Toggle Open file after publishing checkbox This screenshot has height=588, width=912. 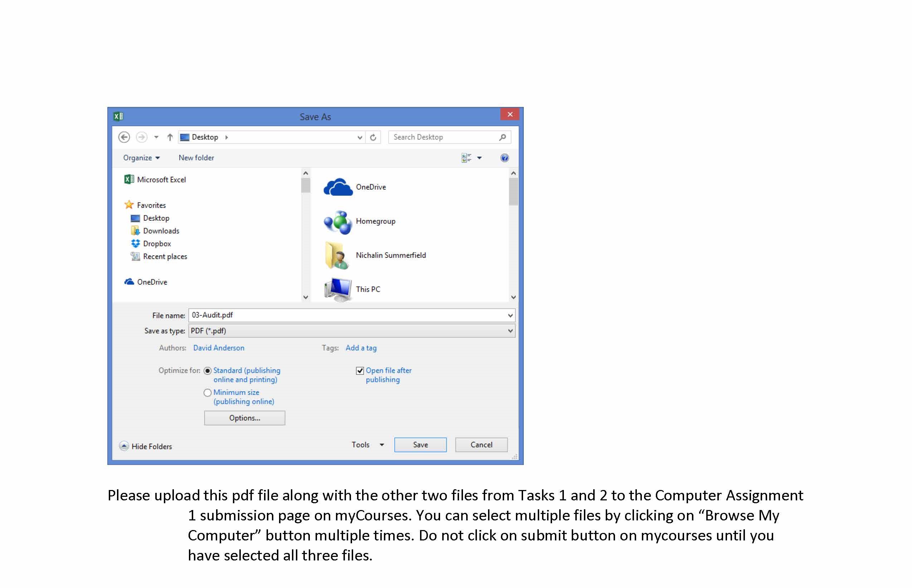pos(359,371)
